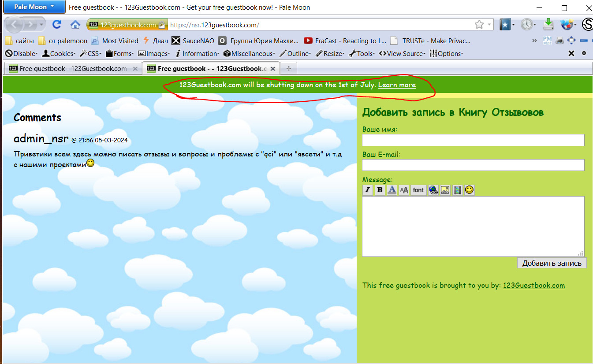Expand the Outline developer menu
This screenshot has height=364, width=593.
(x=295, y=53)
